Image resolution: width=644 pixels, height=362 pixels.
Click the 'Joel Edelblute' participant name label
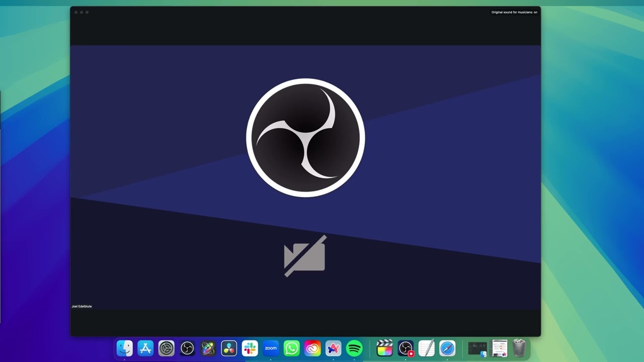[82, 306]
